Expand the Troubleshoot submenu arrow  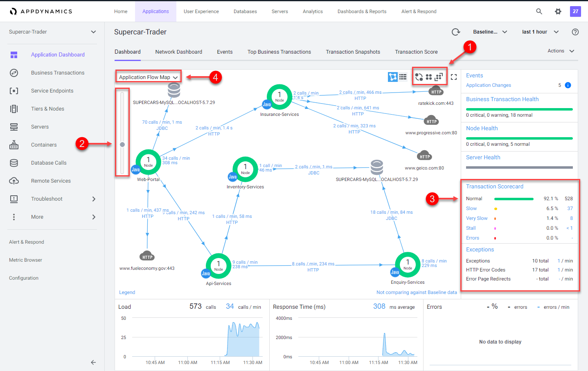[x=94, y=199]
